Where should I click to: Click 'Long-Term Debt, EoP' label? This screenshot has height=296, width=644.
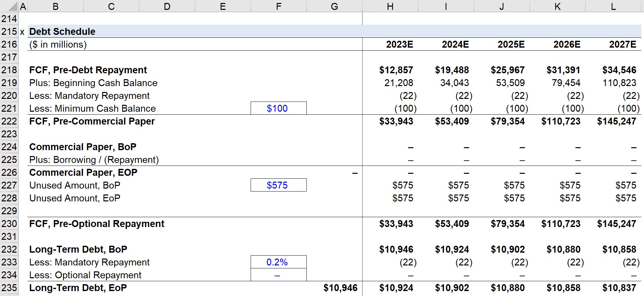click(78, 288)
